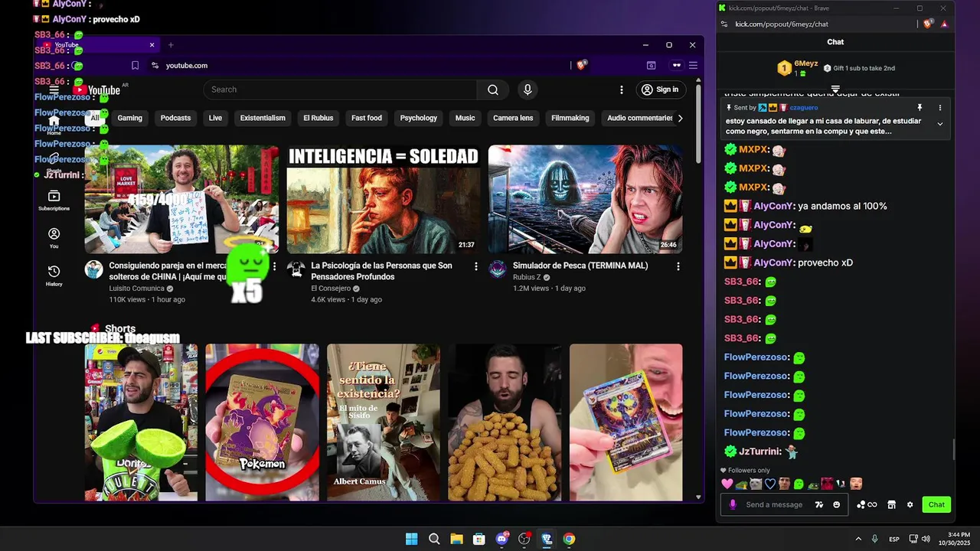Image resolution: width=980 pixels, height=551 pixels.
Task: Click 'Gift 1 sub to take 2nd' text
Action: [x=863, y=68]
